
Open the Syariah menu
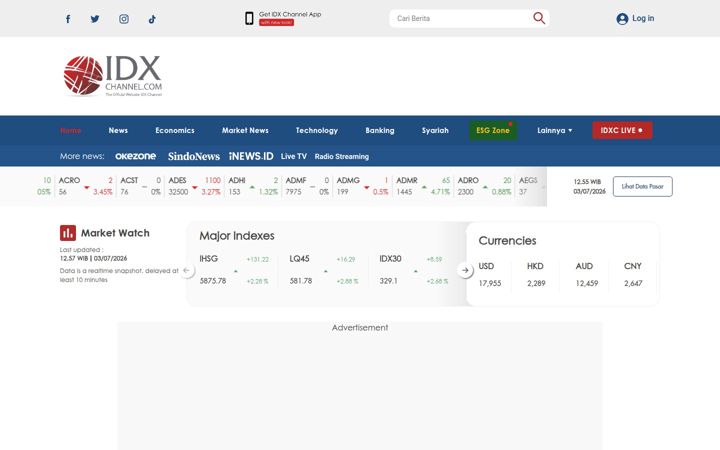coord(435,130)
